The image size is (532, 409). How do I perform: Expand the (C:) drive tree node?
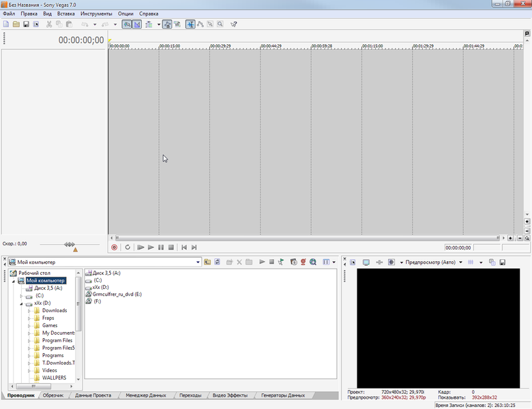coord(21,296)
